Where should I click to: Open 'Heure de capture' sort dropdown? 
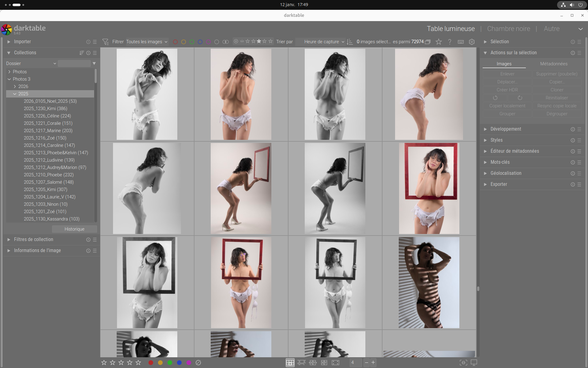pyautogui.click(x=322, y=42)
